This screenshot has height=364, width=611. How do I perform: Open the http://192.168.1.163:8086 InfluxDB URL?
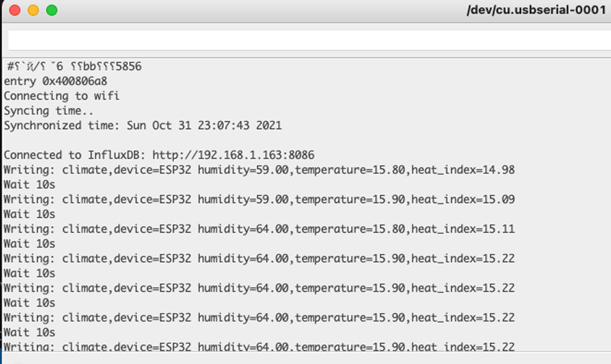click(x=233, y=155)
